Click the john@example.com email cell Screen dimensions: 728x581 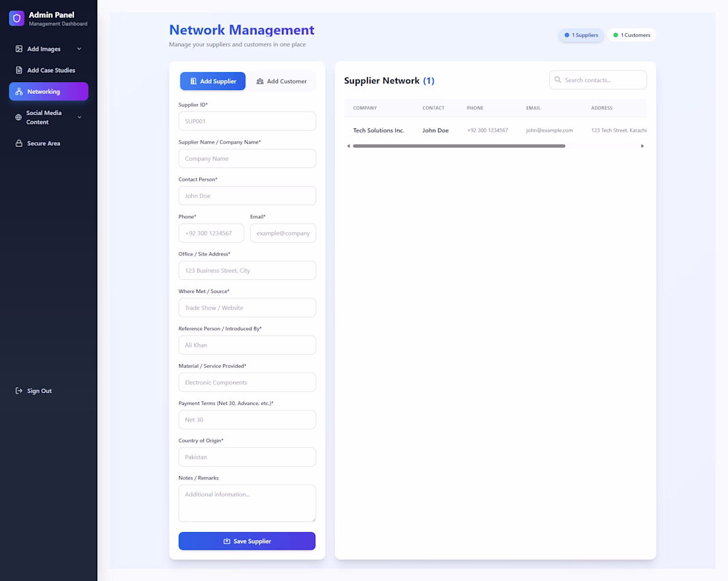pos(549,130)
